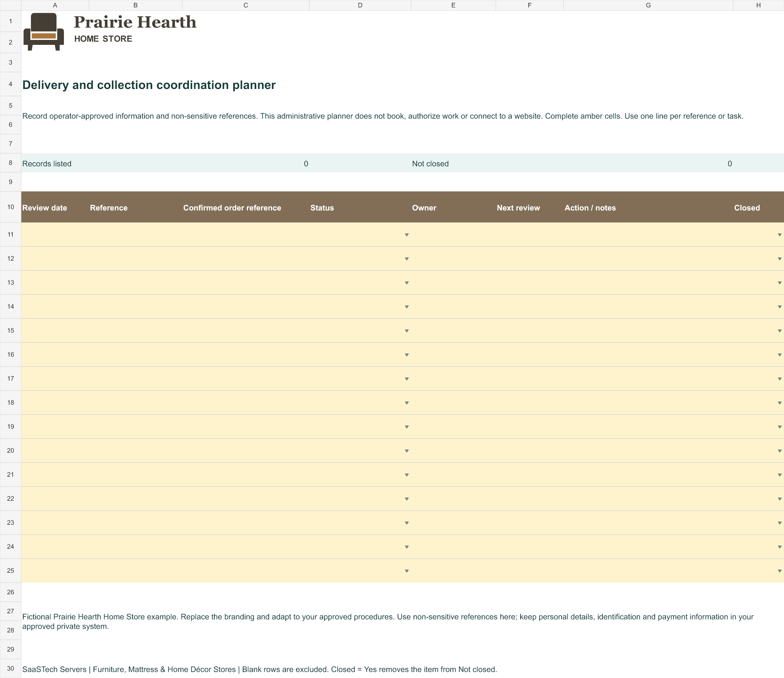Click the Reference cell in row 13
The width and height of the screenshot is (784, 678).
click(x=136, y=282)
